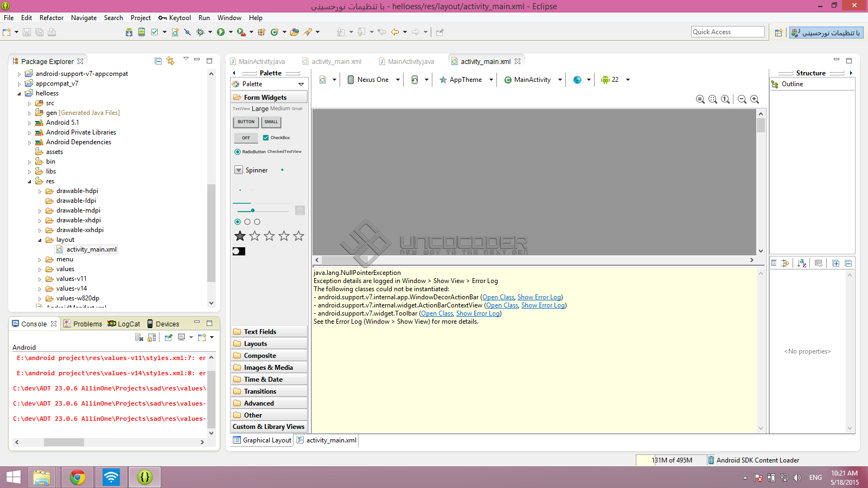Open the Refactor menu
The height and width of the screenshot is (488, 868).
pos(52,18)
